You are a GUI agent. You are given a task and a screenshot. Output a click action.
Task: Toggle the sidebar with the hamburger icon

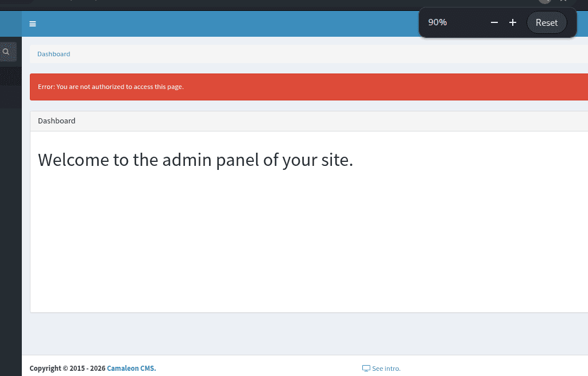coord(33,24)
